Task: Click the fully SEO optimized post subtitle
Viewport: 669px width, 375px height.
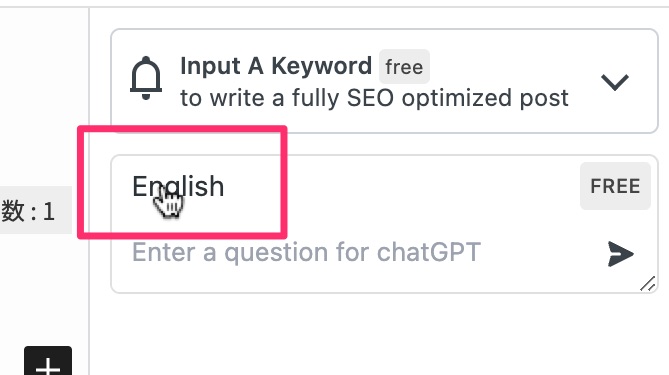Action: (x=374, y=98)
